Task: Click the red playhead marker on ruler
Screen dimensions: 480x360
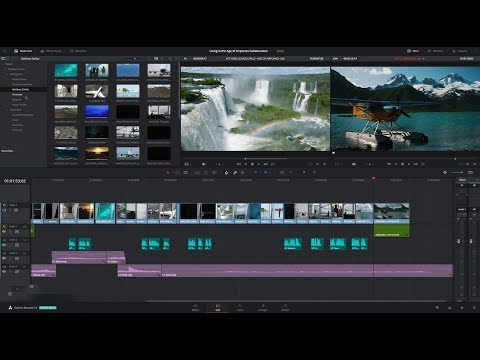Action: pyautogui.click(x=373, y=179)
